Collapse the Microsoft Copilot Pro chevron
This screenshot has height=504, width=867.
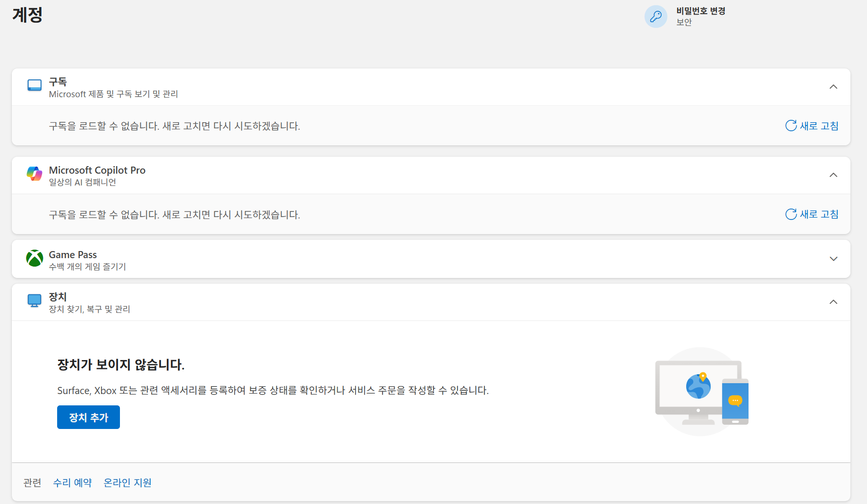833,175
